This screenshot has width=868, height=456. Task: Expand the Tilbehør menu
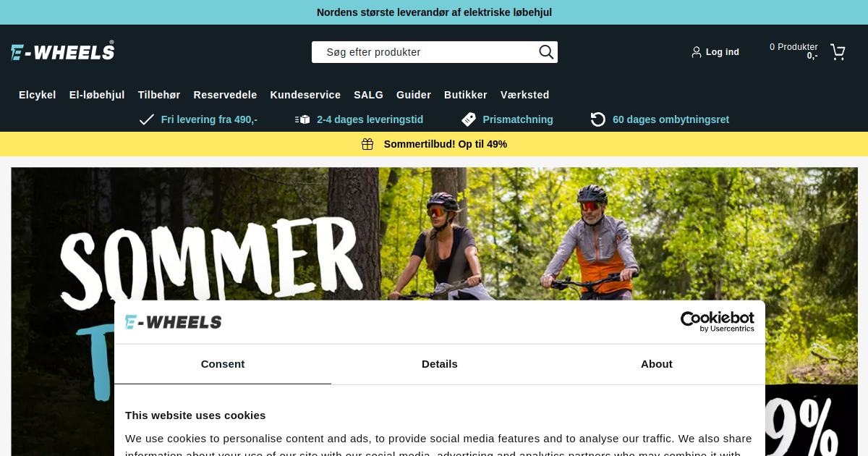click(x=159, y=95)
